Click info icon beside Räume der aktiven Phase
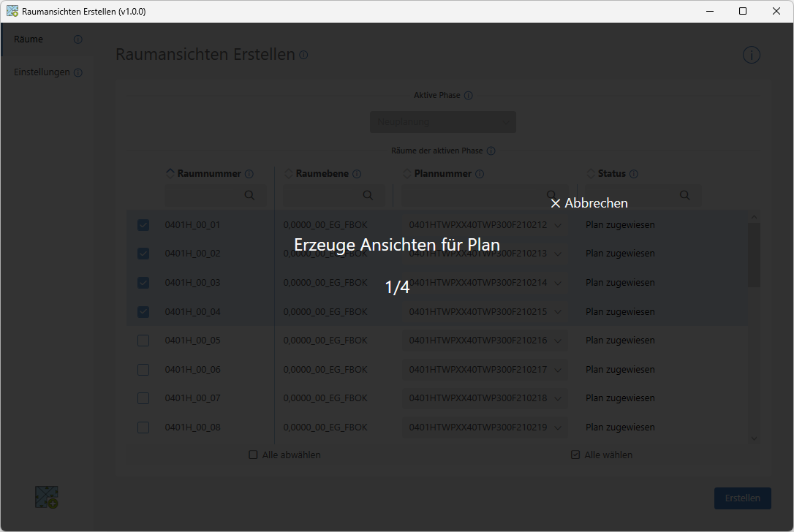794x532 pixels. tap(491, 151)
